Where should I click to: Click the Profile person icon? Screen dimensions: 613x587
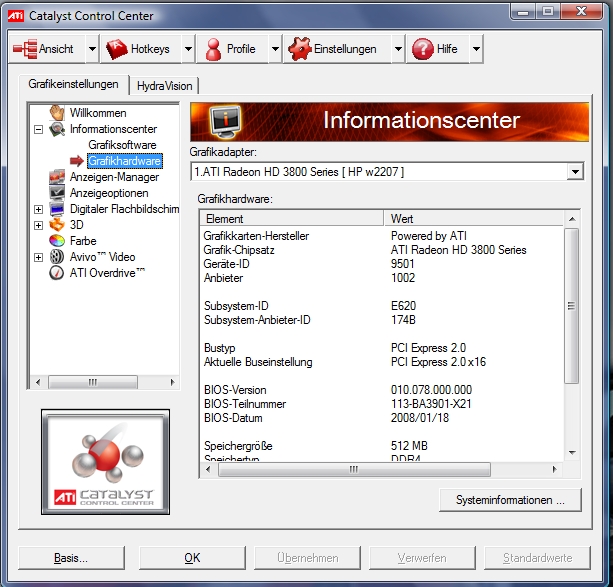coord(213,49)
